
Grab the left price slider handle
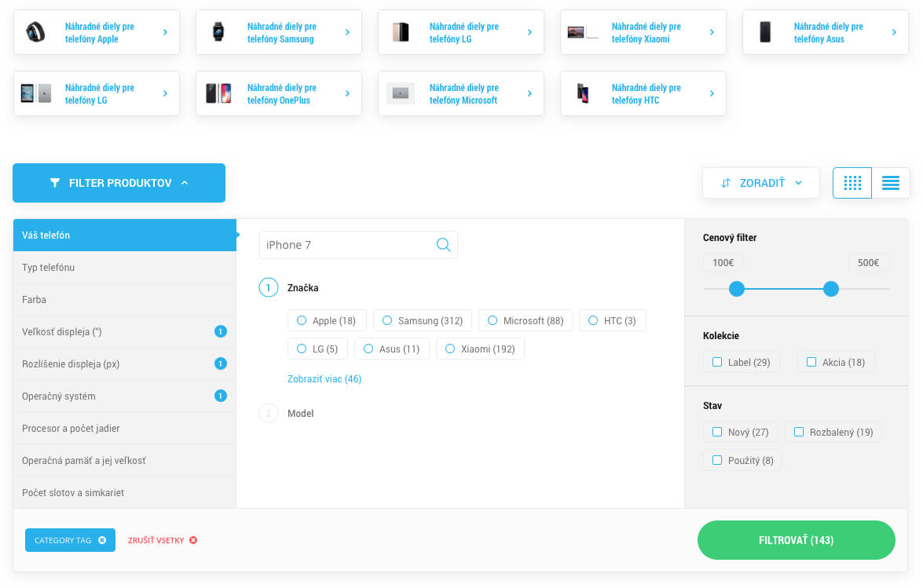point(737,289)
